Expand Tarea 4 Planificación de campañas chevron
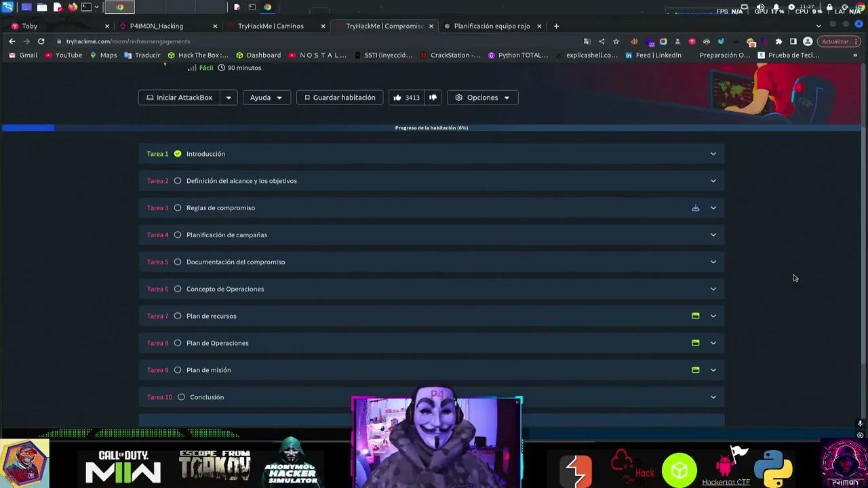This screenshot has width=868, height=488. point(713,235)
